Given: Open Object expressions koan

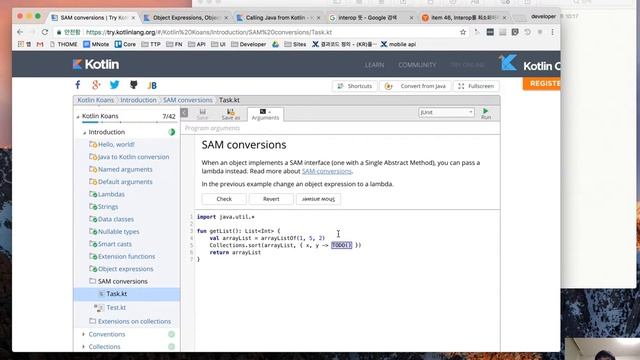Looking at the screenshot, I should [126, 269].
